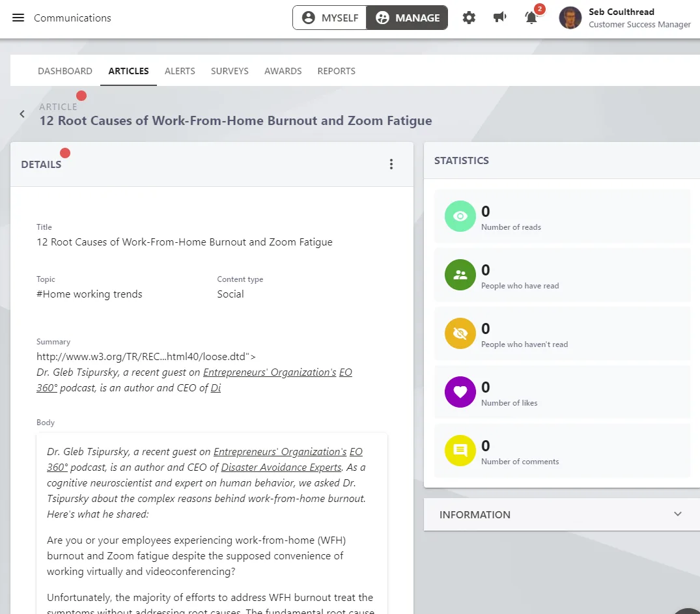Click the purple heart likes icon

click(x=460, y=391)
